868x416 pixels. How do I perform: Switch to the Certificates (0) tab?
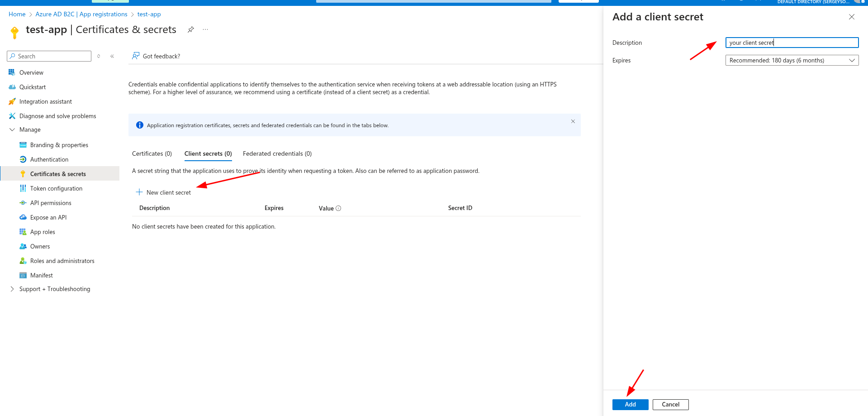click(152, 153)
